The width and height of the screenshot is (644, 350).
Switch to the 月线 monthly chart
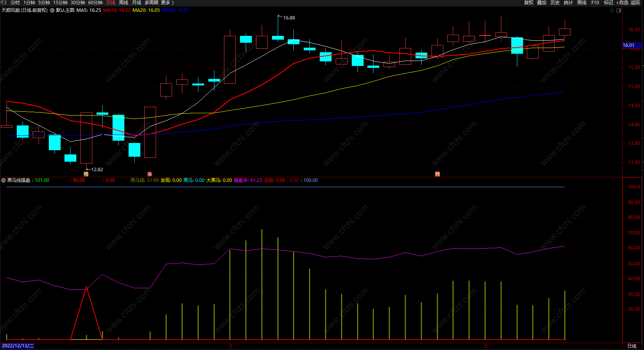137,3
